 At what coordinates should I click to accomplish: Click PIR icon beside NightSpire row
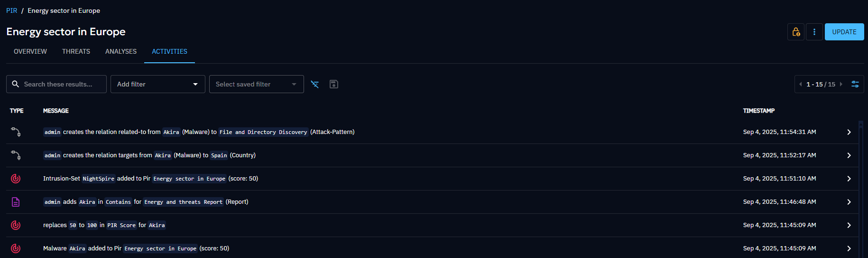point(16,179)
